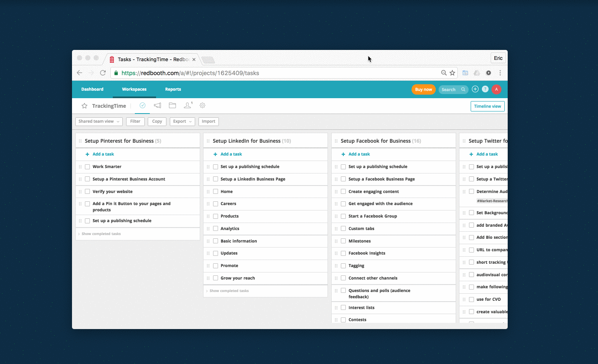
Task: Open the Start a Facebook Group task
Action: pyautogui.click(x=373, y=216)
